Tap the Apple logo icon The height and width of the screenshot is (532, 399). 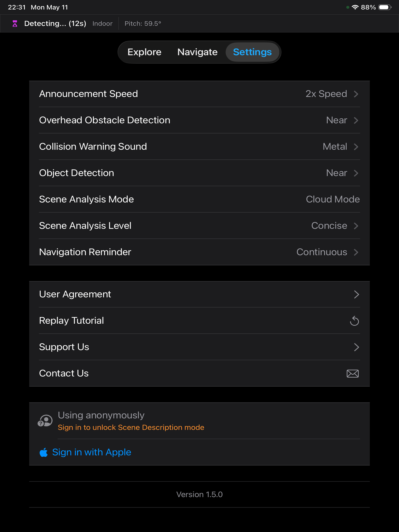[43, 452]
